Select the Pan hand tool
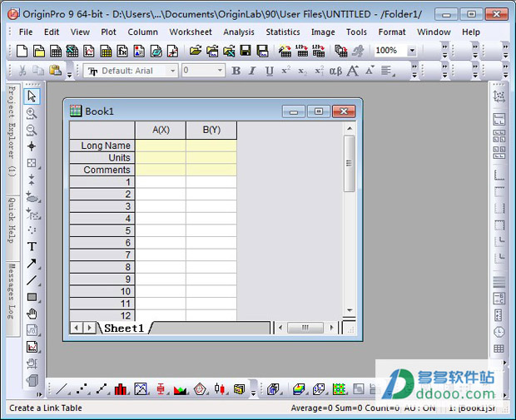 tap(32, 314)
